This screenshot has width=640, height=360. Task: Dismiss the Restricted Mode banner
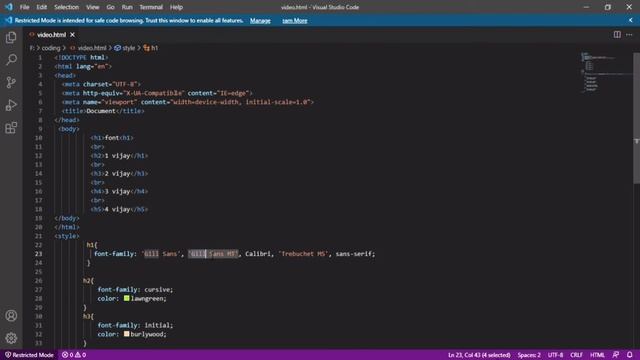click(631, 20)
